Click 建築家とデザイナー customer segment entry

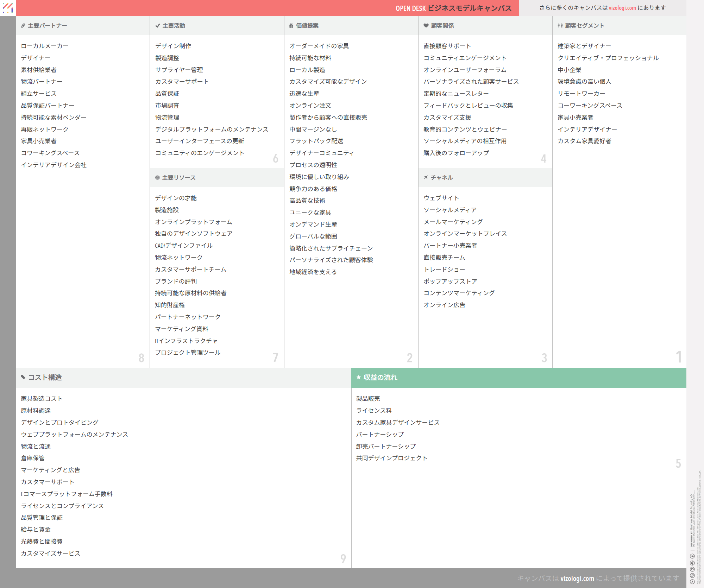click(584, 46)
